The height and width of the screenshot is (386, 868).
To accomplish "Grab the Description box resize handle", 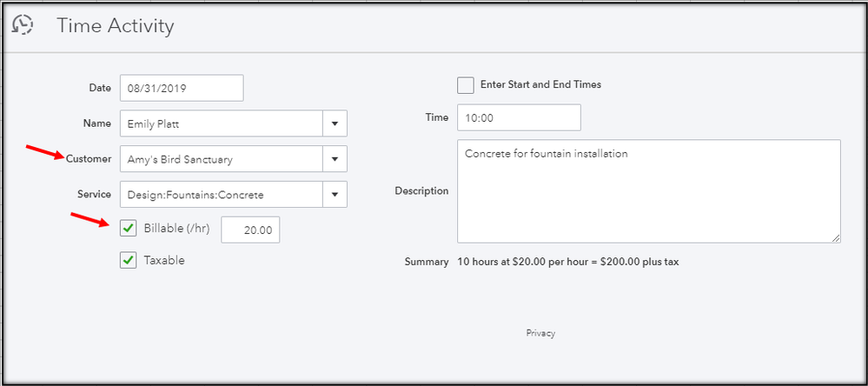I will pos(836,237).
